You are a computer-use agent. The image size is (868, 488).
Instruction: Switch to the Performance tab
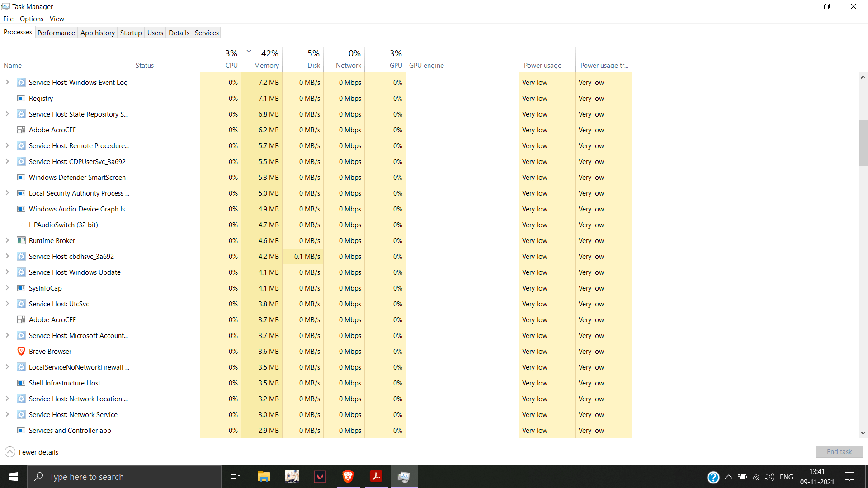[x=56, y=33]
